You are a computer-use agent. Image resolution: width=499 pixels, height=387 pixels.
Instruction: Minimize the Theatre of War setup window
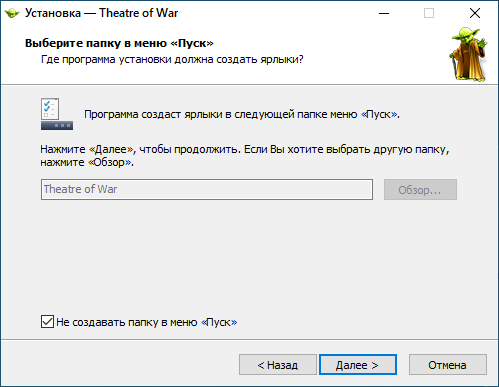coord(384,13)
